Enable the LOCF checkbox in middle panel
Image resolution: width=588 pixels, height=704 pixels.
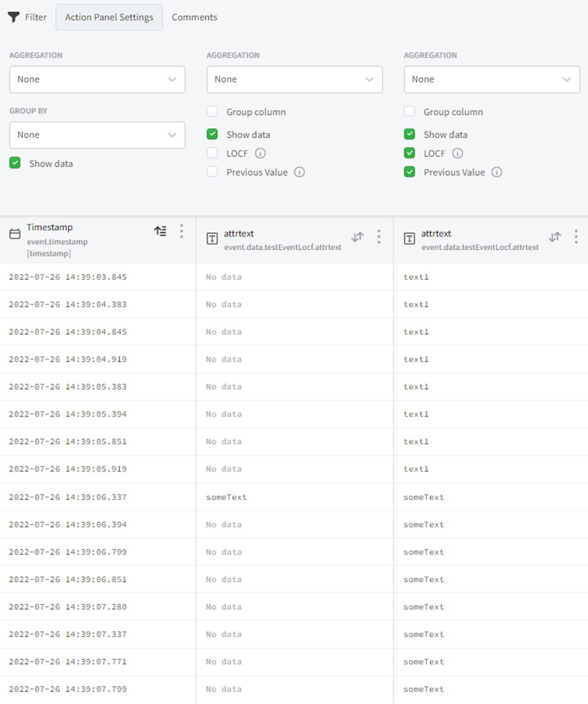click(213, 153)
